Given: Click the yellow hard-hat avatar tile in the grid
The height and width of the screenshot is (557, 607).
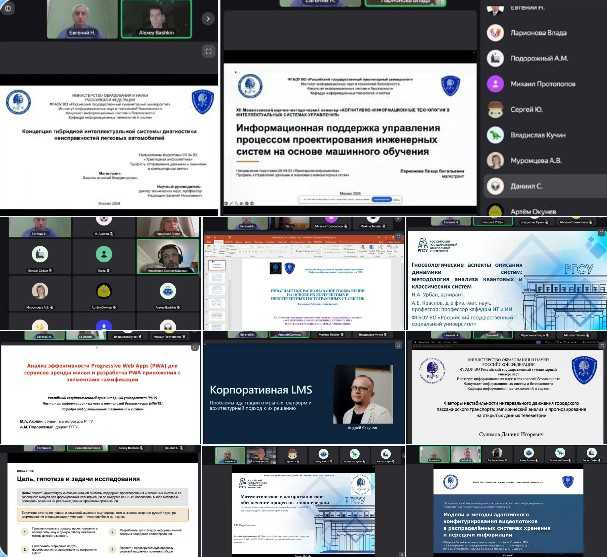Looking at the screenshot, I should (x=104, y=293).
